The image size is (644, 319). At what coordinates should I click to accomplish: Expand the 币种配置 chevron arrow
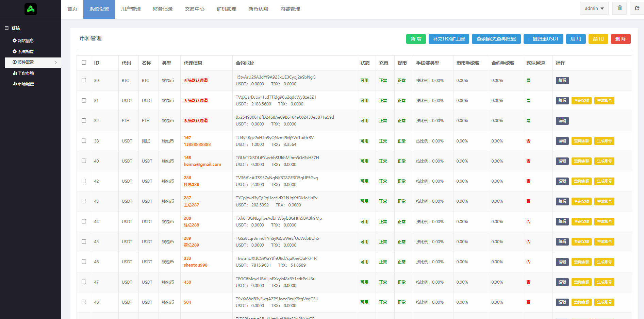pos(56,63)
